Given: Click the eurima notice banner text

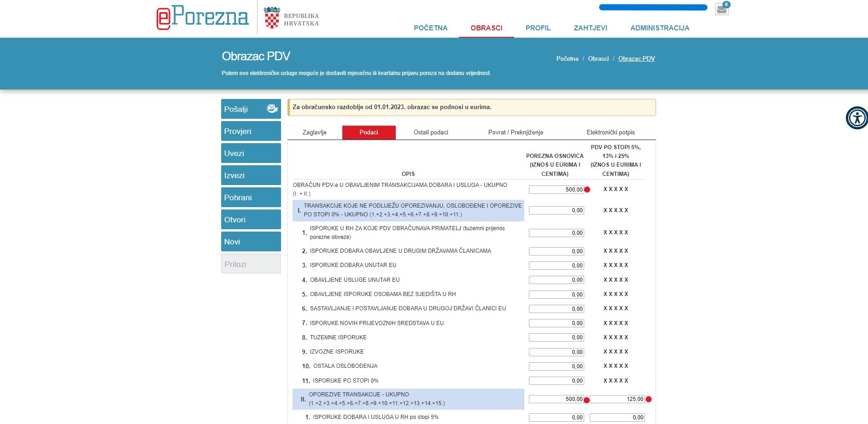Looking at the screenshot, I should [x=392, y=107].
